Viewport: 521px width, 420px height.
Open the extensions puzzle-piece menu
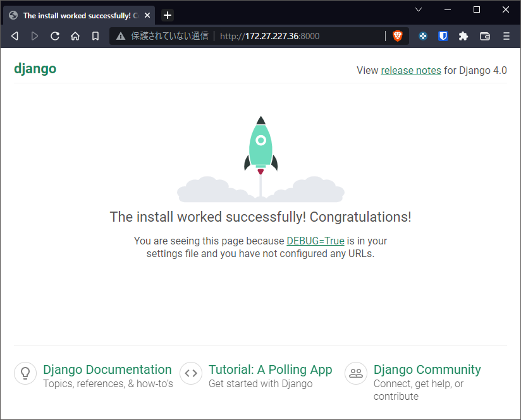tap(463, 36)
